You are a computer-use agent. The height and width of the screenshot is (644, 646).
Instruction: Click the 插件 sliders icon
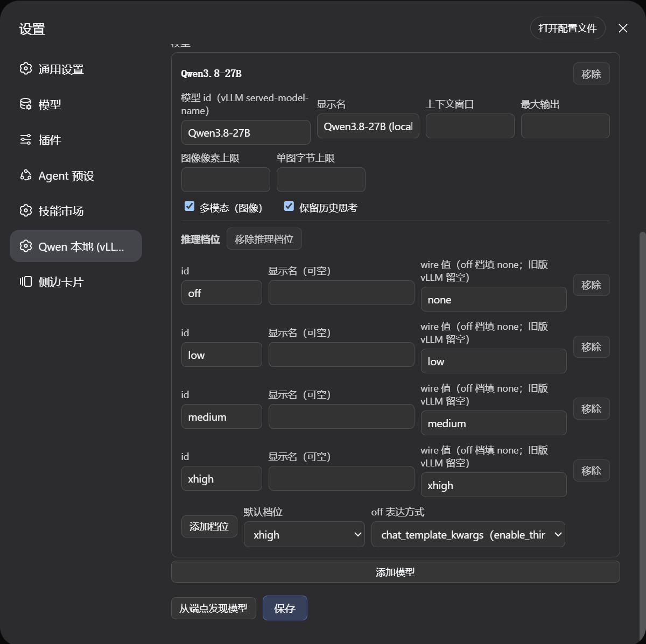(26, 140)
